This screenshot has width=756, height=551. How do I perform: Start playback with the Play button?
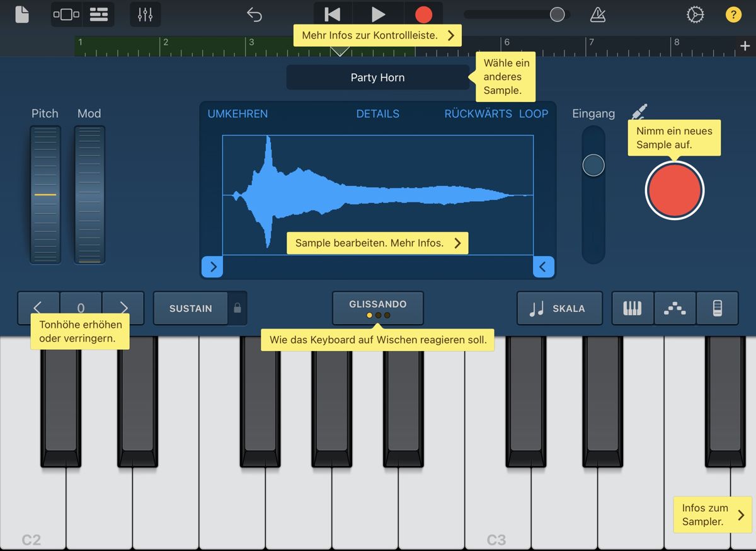[378, 14]
